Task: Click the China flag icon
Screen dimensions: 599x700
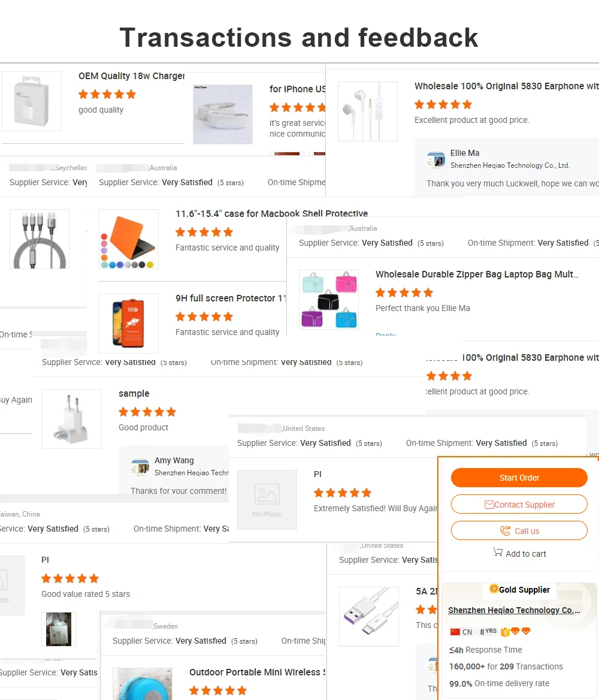Action: click(455, 632)
